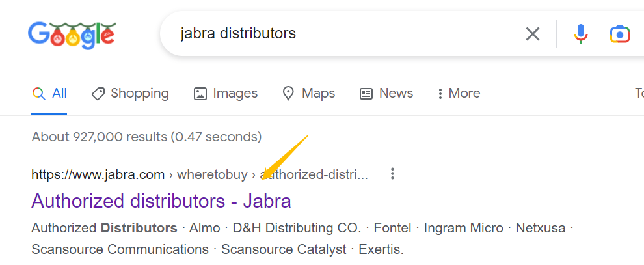Image resolution: width=644 pixels, height=265 pixels.
Task: Start voice search with microphone icon
Action: click(581, 34)
